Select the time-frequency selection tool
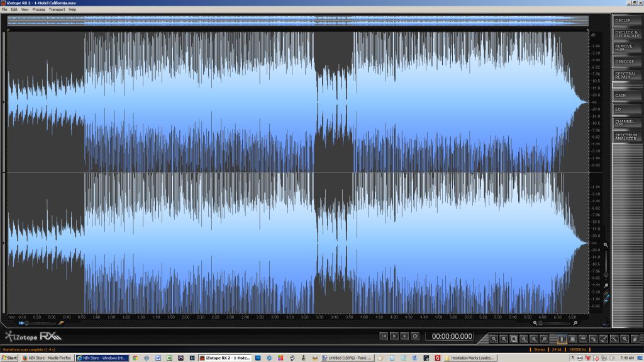 pyautogui.click(x=572, y=339)
